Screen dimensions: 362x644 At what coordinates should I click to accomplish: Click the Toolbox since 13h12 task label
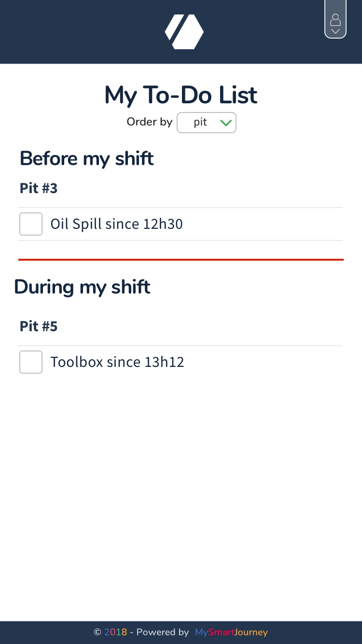117,362
